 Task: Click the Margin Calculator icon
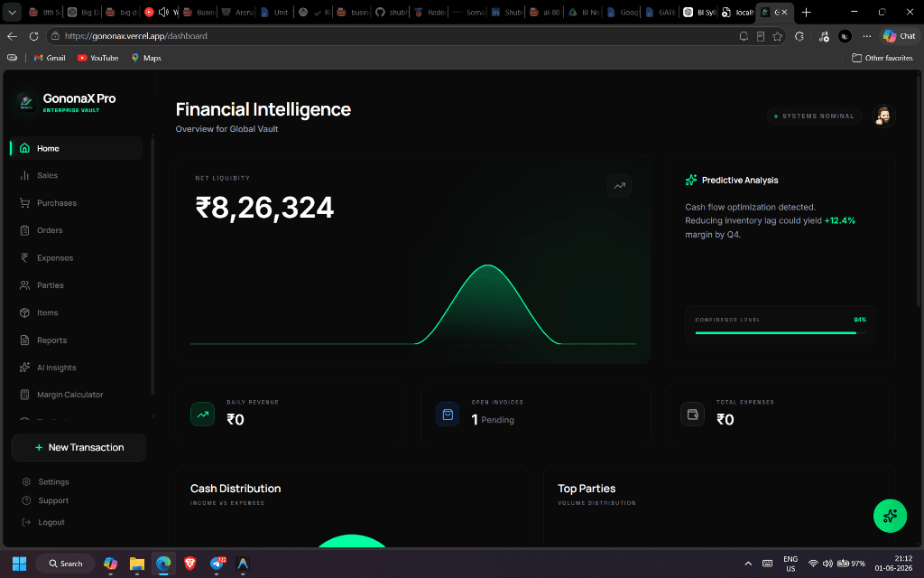(x=24, y=395)
